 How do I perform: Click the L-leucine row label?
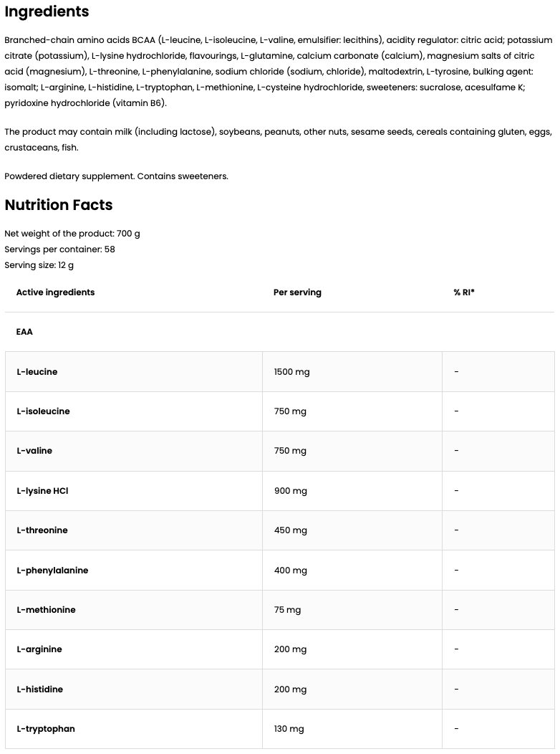click(x=37, y=372)
